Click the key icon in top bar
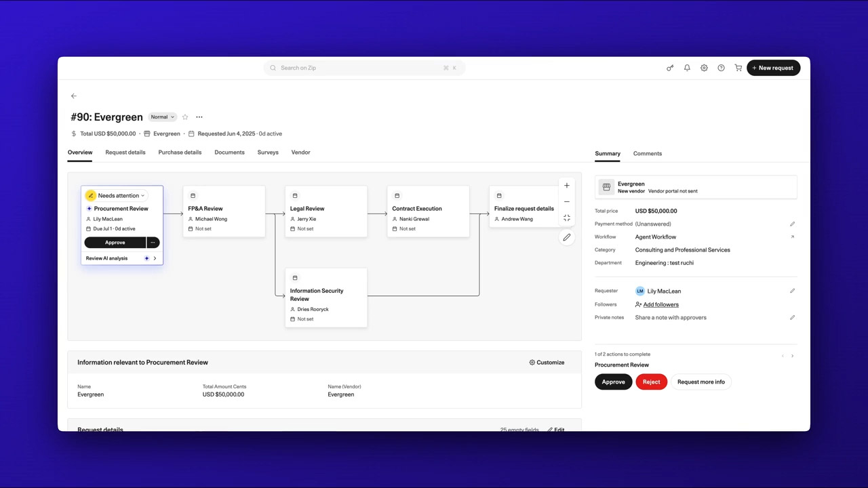 [x=670, y=68]
